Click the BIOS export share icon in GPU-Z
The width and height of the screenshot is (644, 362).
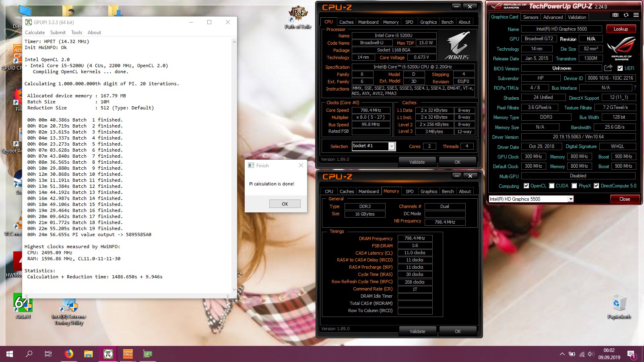pos(609,68)
